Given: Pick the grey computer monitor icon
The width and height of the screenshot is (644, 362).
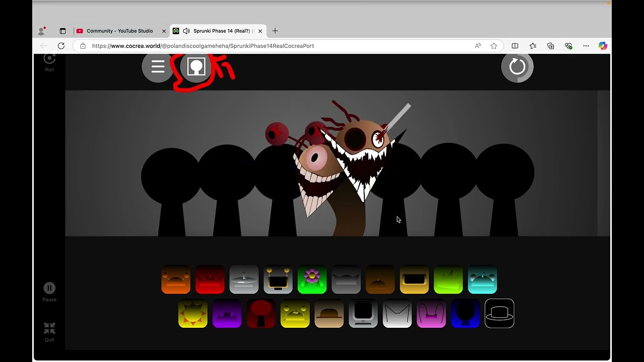Looking at the screenshot, I should click(x=363, y=314).
